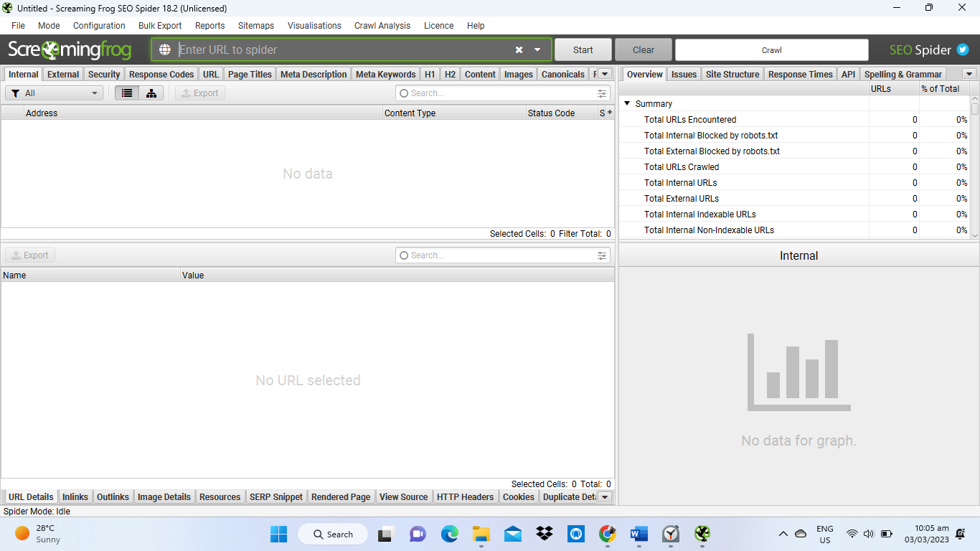
Task: Add a column with the plus icon
Action: coord(610,112)
